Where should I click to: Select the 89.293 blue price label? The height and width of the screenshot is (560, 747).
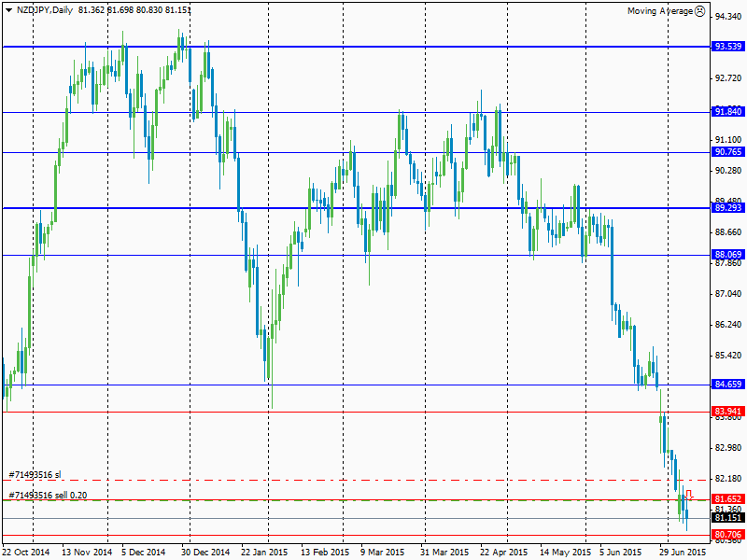click(728, 207)
